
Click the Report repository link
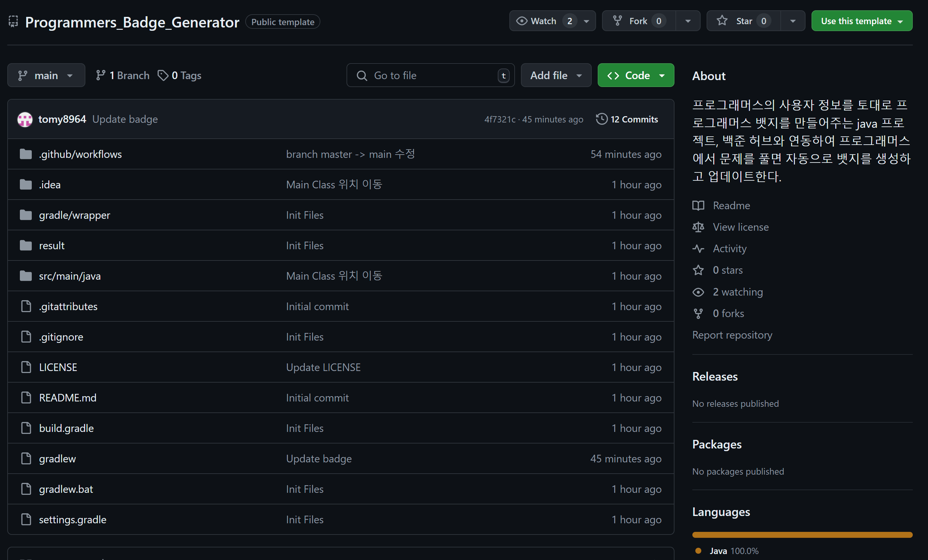click(x=732, y=335)
